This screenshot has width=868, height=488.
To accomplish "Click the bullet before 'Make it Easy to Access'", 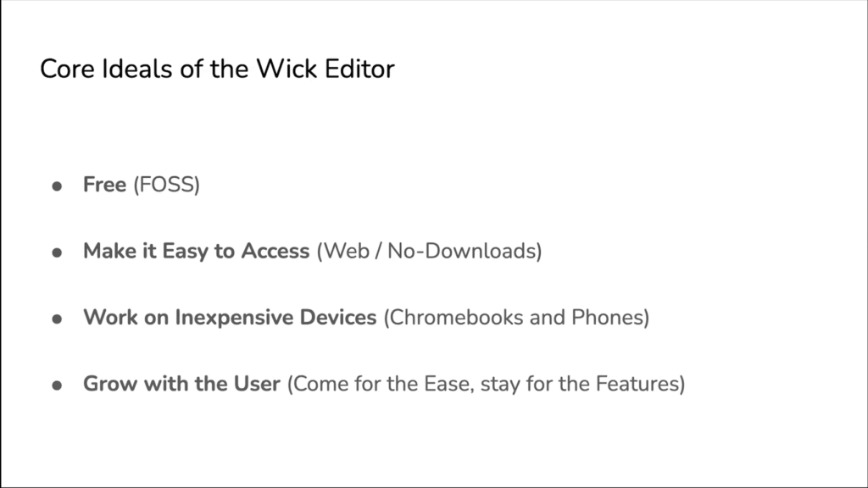I will pos(57,252).
